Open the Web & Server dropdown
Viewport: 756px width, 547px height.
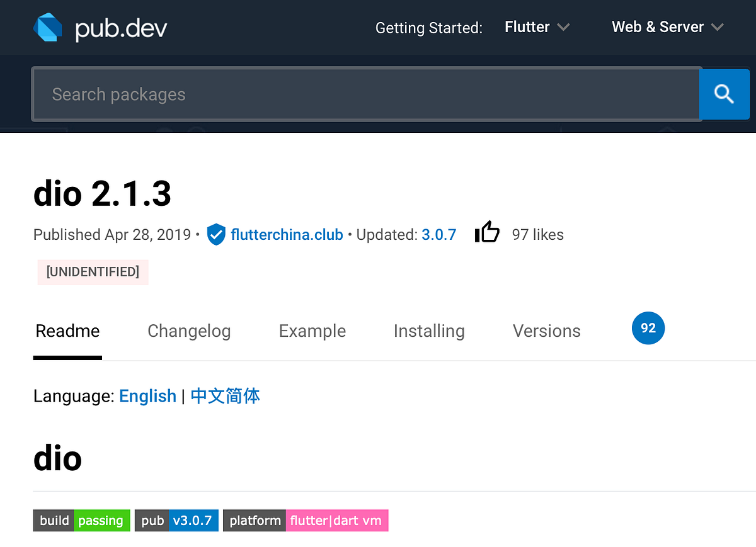click(x=668, y=27)
